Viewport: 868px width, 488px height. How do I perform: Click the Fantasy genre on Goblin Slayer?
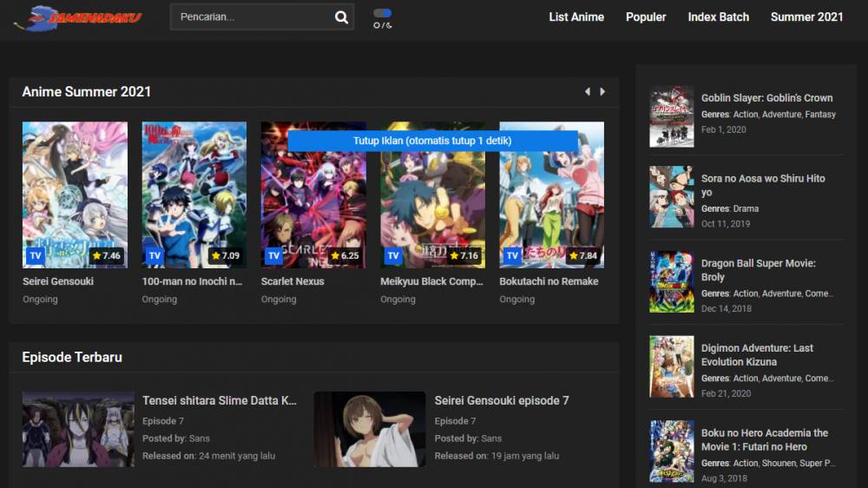[820, 115]
